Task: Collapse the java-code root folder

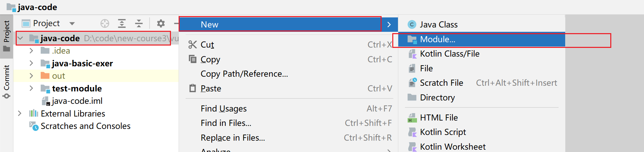Action: (20, 39)
